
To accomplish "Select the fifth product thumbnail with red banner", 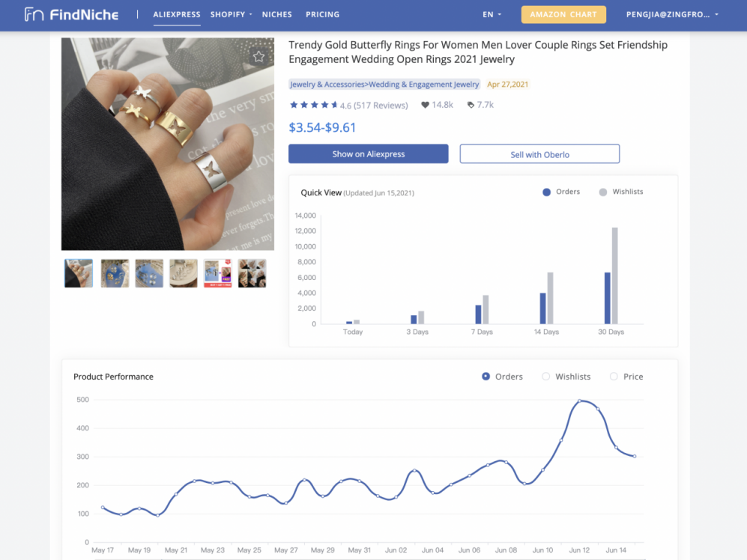I will pyautogui.click(x=218, y=273).
